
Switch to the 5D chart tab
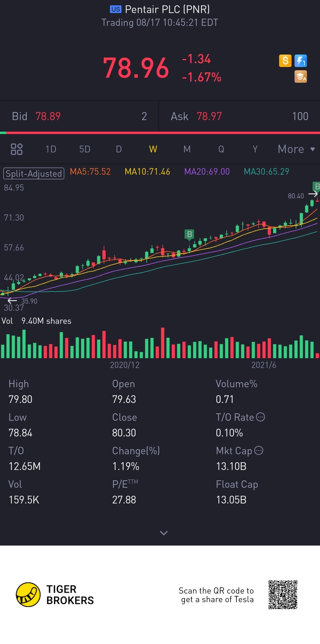85,149
